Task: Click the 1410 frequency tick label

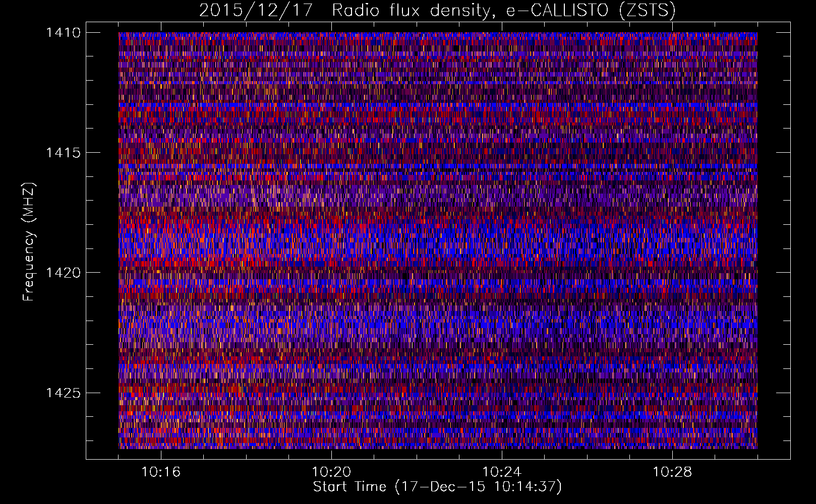Action: (x=63, y=33)
